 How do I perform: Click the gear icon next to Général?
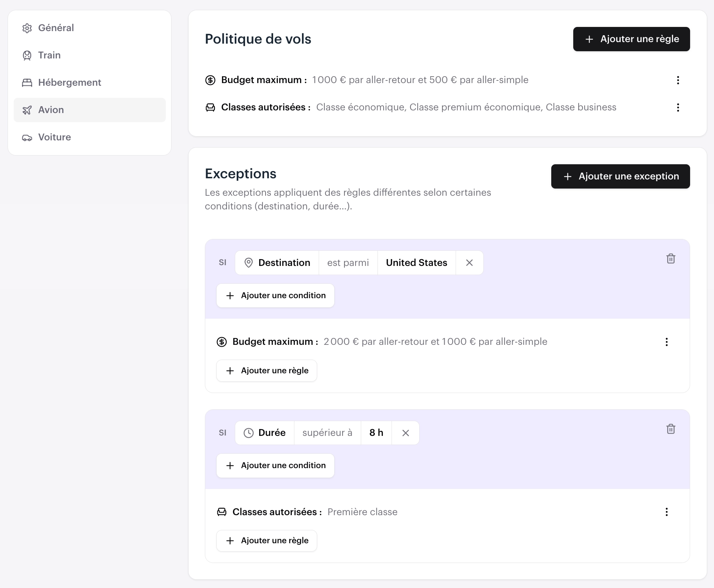tap(27, 28)
